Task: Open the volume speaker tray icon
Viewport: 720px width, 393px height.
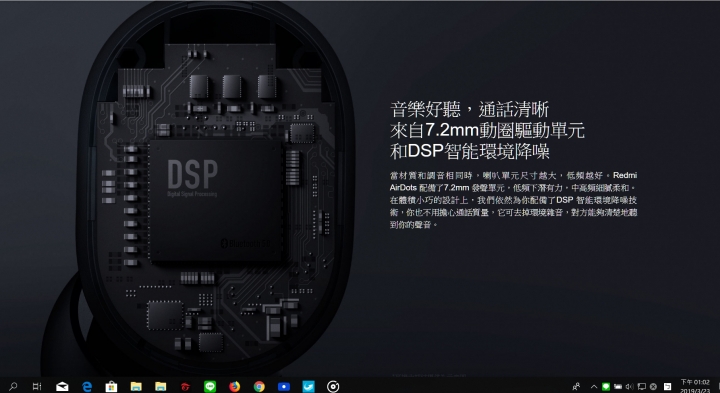Action: point(629,387)
